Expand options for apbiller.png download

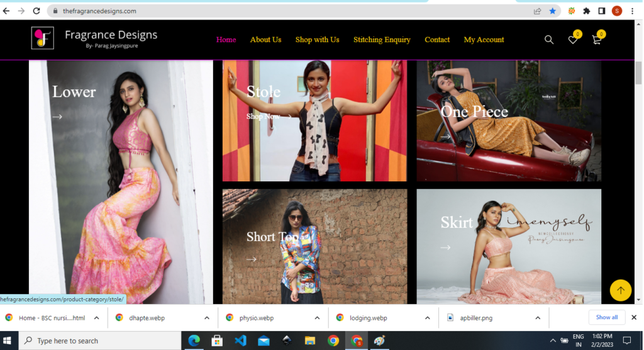point(538,318)
